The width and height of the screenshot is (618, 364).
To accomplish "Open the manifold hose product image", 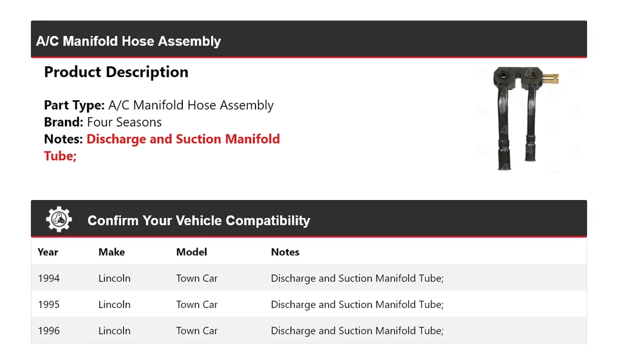I will (525, 118).
